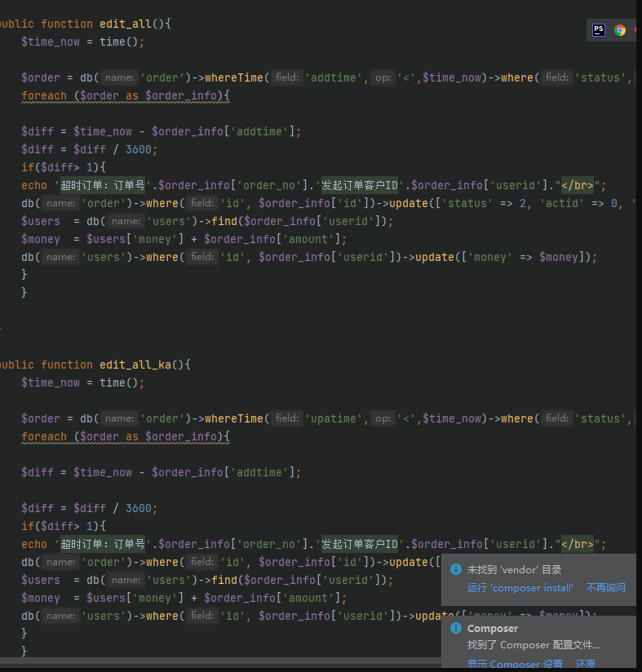Click the 未找到 'vendor' 目录 notification text
The height and width of the screenshot is (672, 642).
coord(514,570)
